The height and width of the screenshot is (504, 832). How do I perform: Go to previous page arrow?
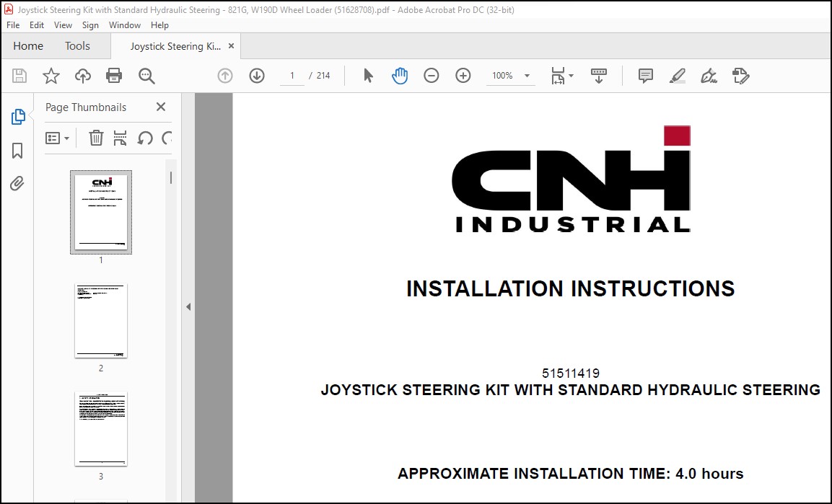tap(225, 76)
